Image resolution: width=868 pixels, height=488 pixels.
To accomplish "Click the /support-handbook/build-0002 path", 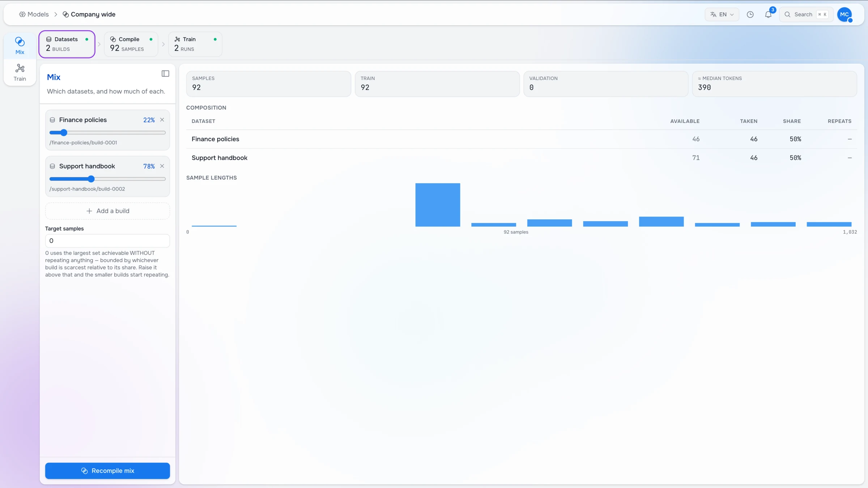I will (87, 189).
